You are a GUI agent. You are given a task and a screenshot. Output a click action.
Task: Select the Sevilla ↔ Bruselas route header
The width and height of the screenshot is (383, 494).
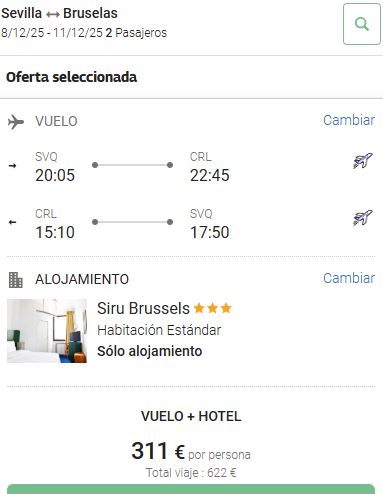[x=59, y=13]
